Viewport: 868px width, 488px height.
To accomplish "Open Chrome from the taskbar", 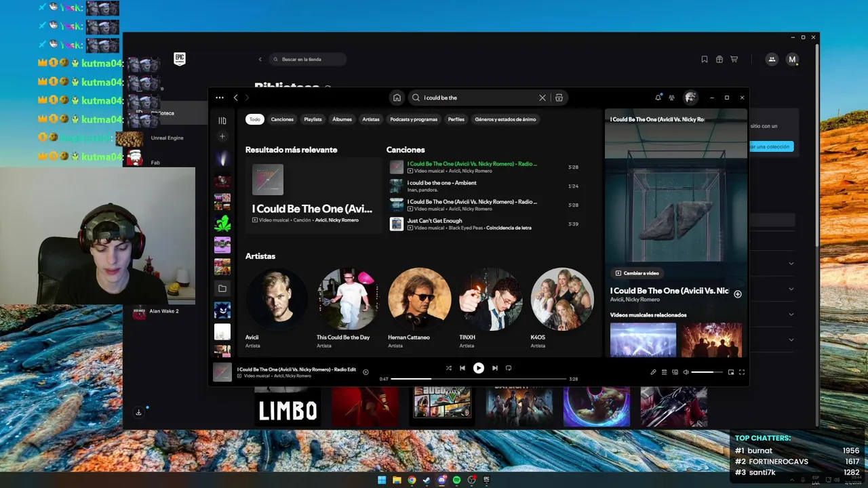I will [x=412, y=480].
